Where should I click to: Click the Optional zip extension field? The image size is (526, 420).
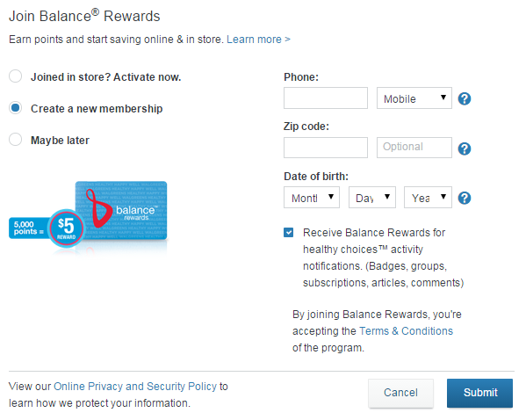point(414,148)
